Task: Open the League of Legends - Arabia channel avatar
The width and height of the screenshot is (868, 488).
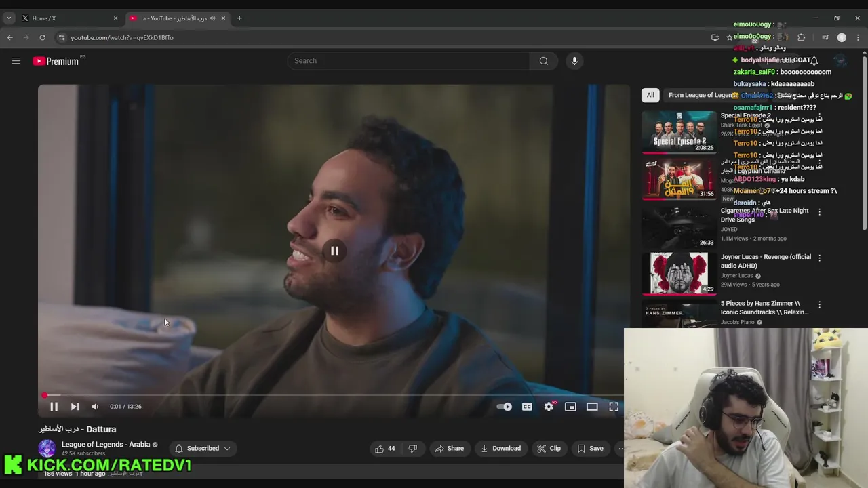Action: click(47, 448)
